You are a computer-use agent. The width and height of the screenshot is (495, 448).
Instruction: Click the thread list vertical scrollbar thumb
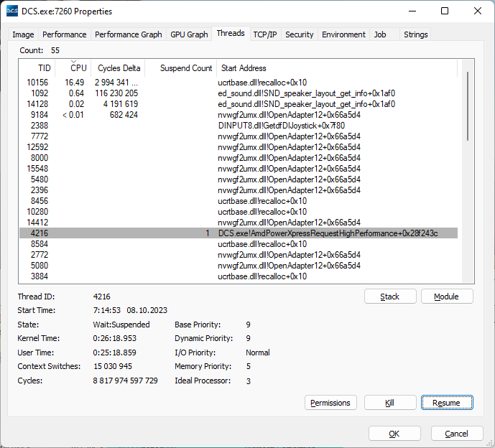pyautogui.click(x=468, y=106)
